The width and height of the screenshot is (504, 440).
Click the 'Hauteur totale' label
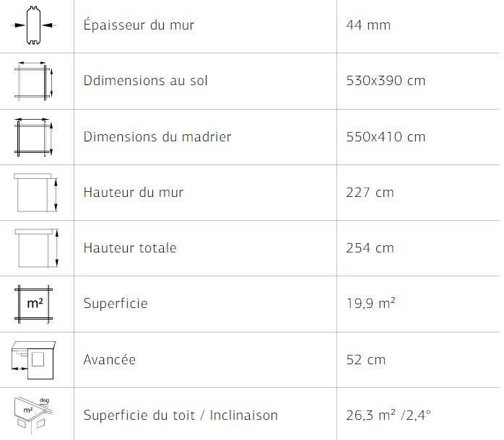click(130, 247)
